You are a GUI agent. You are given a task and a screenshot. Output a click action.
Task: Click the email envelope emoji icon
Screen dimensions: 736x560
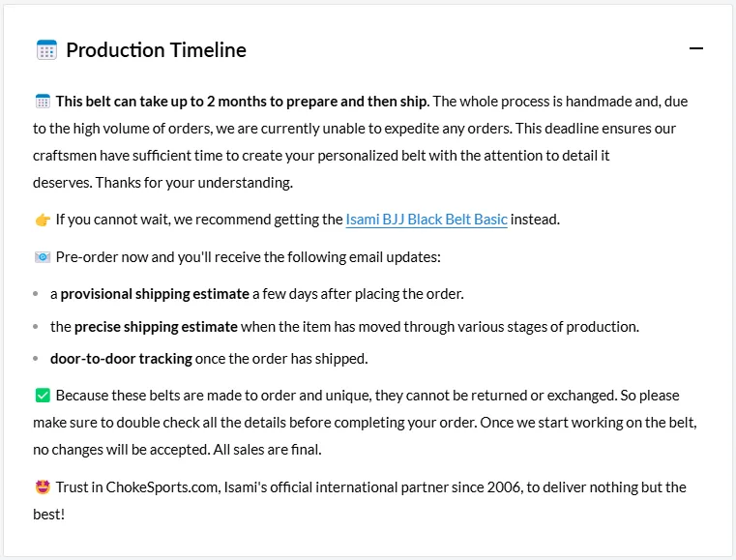[x=43, y=257]
